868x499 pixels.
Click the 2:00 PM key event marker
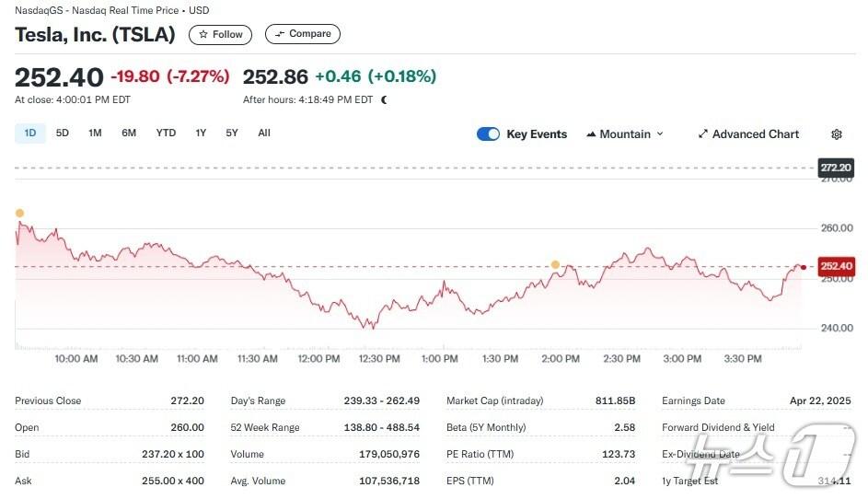pos(555,265)
